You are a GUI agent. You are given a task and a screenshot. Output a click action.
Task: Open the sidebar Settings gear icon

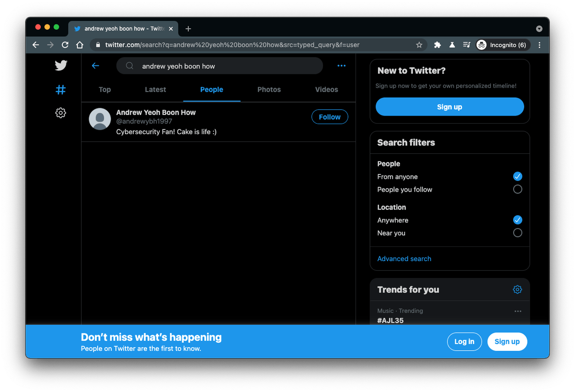pyautogui.click(x=60, y=113)
